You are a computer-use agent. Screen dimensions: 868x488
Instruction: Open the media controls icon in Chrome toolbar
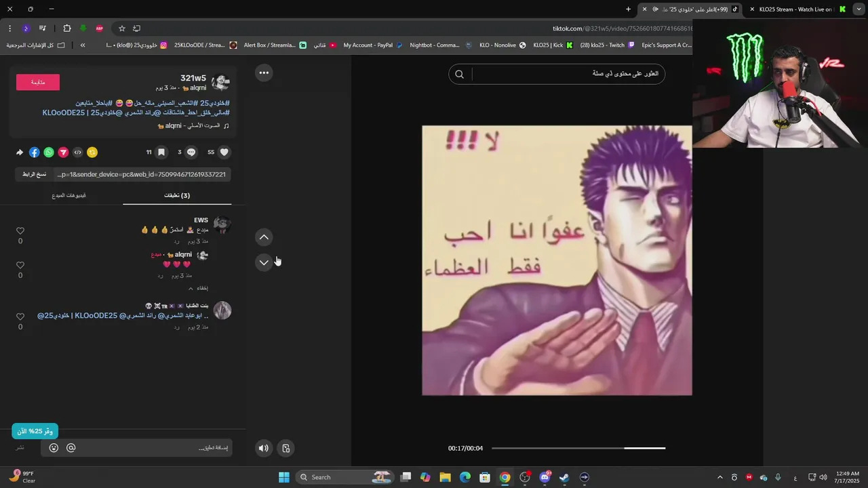click(43, 28)
